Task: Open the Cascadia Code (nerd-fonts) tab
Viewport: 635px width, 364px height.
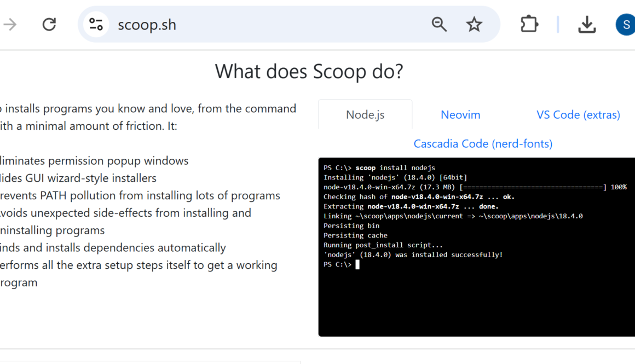Action: point(483,144)
